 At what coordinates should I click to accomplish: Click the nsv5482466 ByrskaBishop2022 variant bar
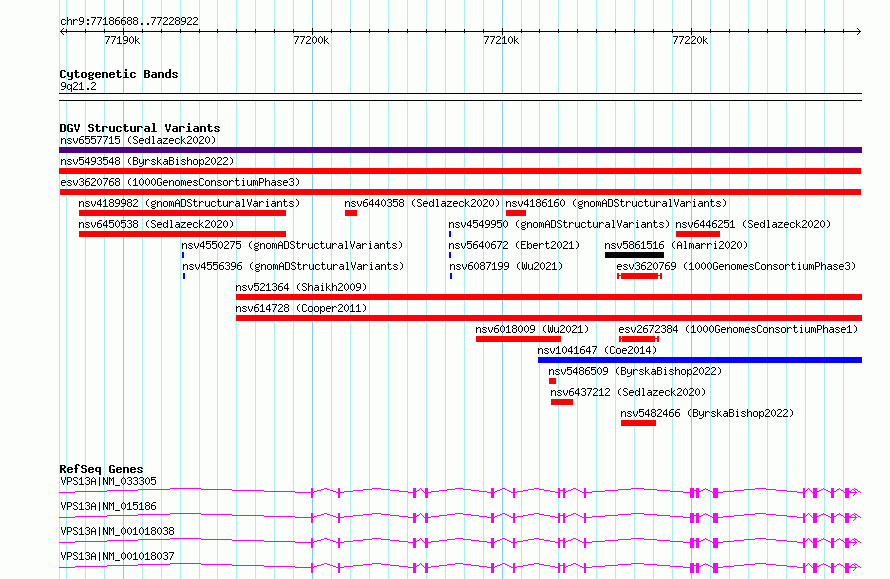coord(638,423)
